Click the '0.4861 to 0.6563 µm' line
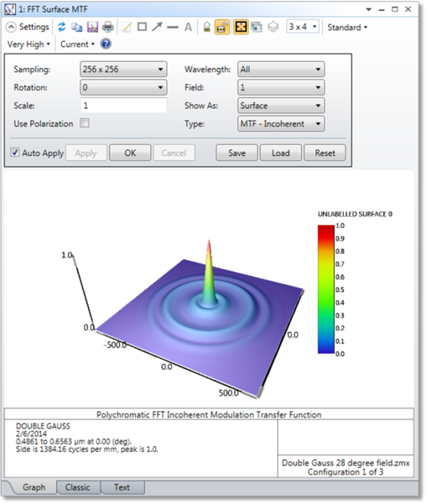The width and height of the screenshot is (427, 504). (74, 441)
